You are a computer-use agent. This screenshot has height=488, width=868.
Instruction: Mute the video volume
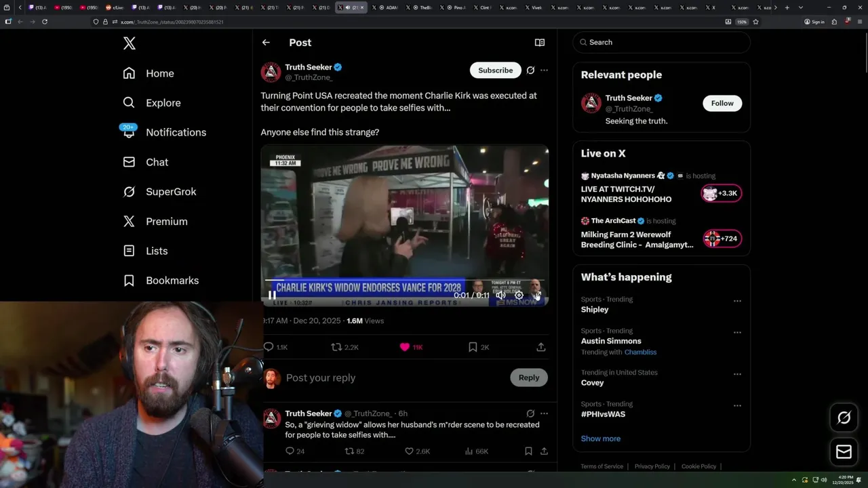[500, 295]
